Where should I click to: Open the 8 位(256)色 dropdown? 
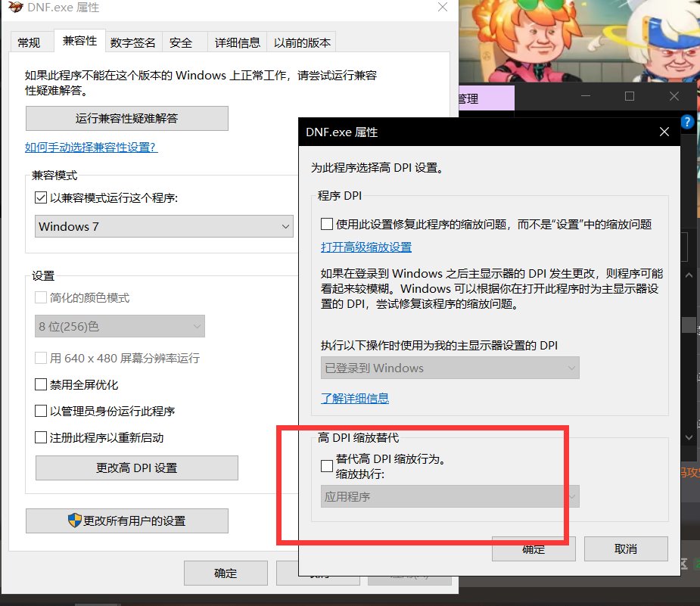(120, 326)
